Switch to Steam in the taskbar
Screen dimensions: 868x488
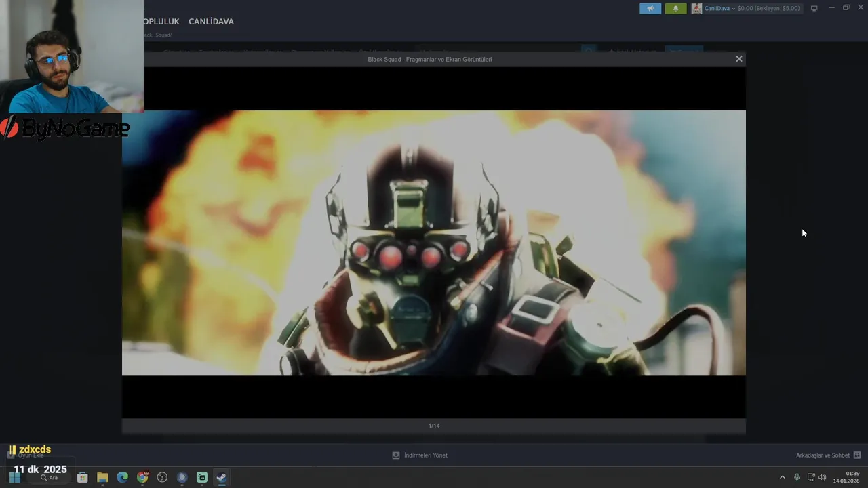click(222, 477)
